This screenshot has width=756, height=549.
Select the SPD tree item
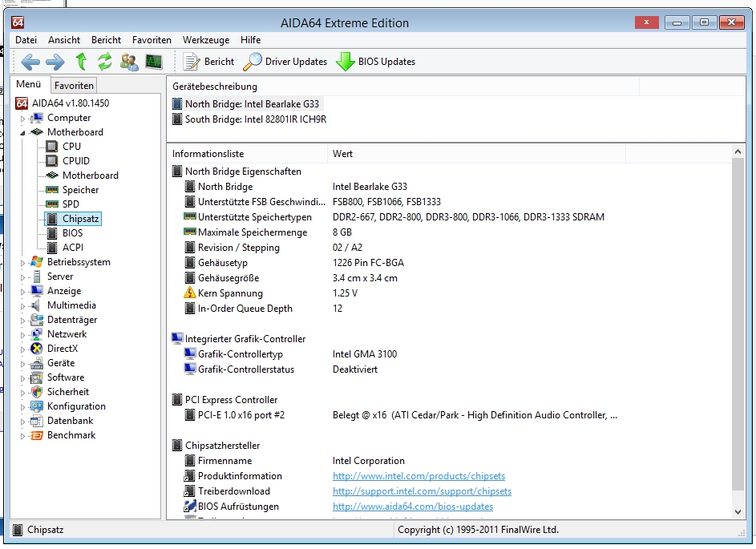[71, 204]
